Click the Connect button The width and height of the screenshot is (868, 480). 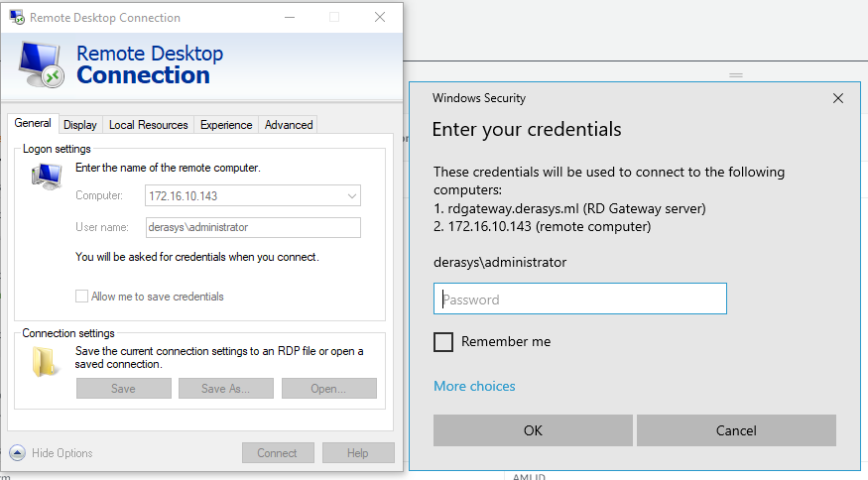[278, 453]
